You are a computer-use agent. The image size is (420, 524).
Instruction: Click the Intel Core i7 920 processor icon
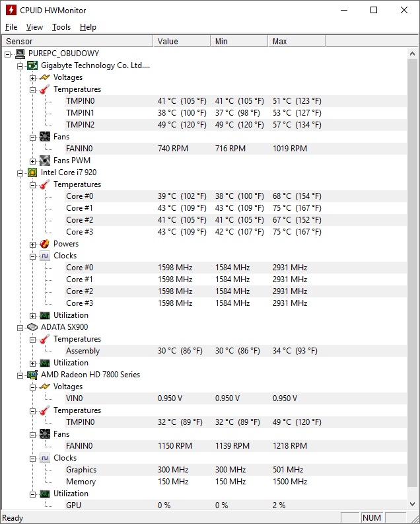tap(32, 172)
